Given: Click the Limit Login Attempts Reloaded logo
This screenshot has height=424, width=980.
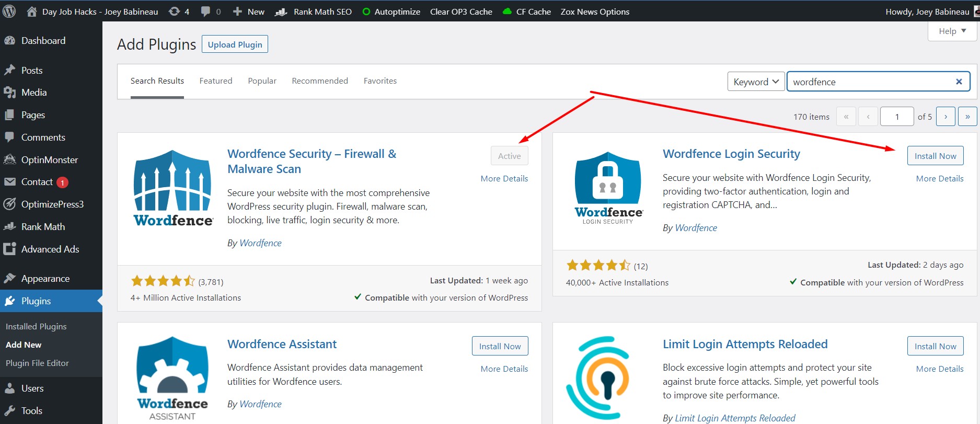Looking at the screenshot, I should pos(598,377).
